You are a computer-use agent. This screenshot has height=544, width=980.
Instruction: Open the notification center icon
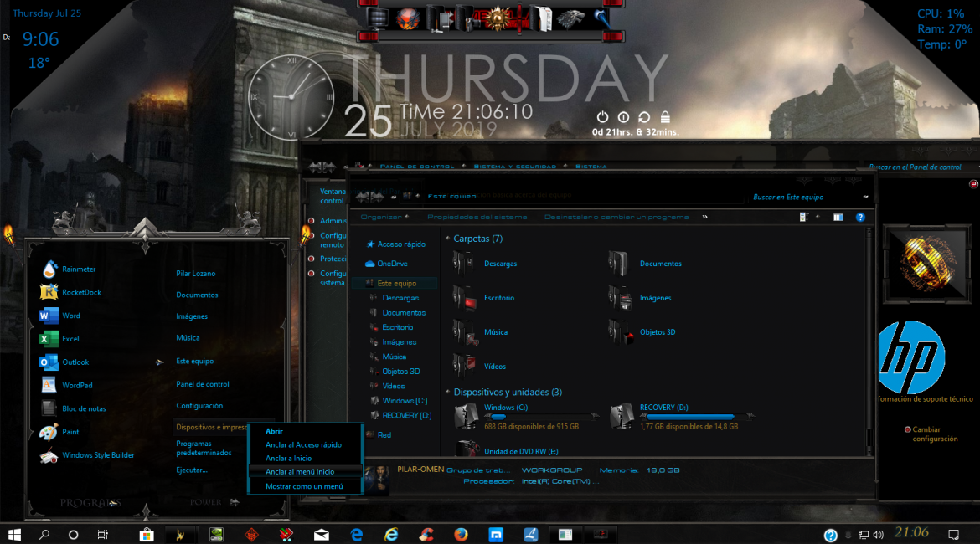(954, 535)
